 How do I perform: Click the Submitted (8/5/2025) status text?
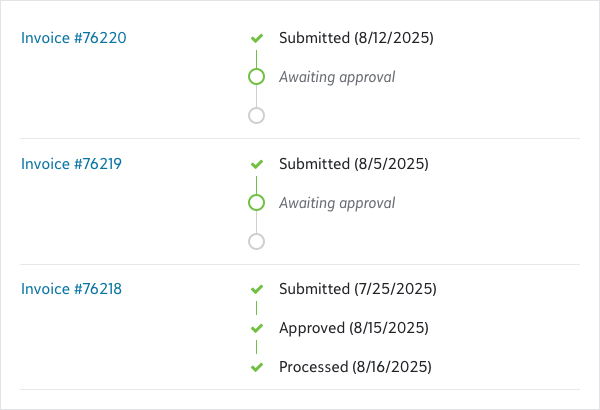pyautogui.click(x=353, y=164)
